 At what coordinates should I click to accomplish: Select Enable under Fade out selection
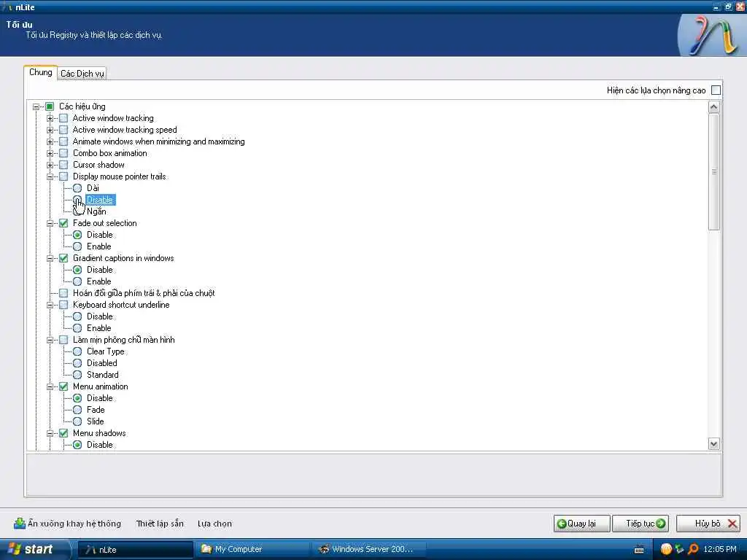point(77,246)
